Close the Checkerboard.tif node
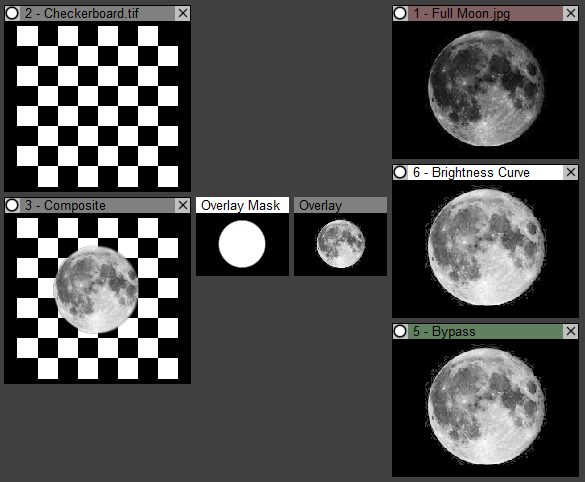Image resolution: width=585 pixels, height=482 pixels. tap(183, 13)
